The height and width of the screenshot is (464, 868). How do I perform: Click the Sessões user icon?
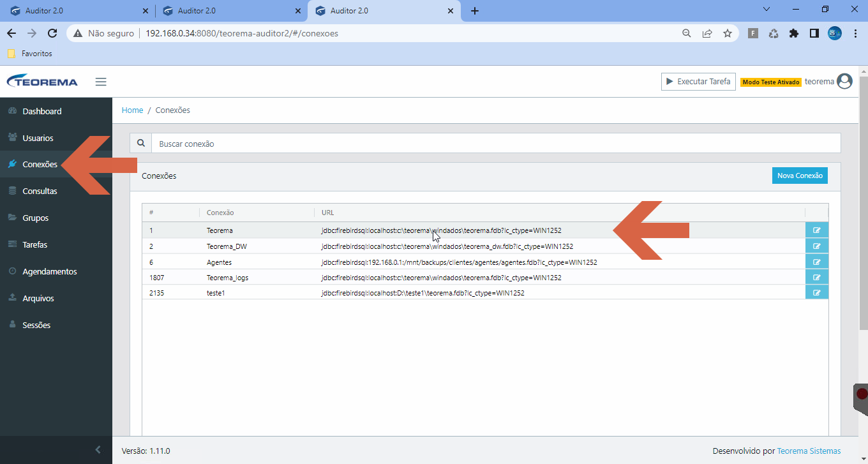tap(12, 325)
